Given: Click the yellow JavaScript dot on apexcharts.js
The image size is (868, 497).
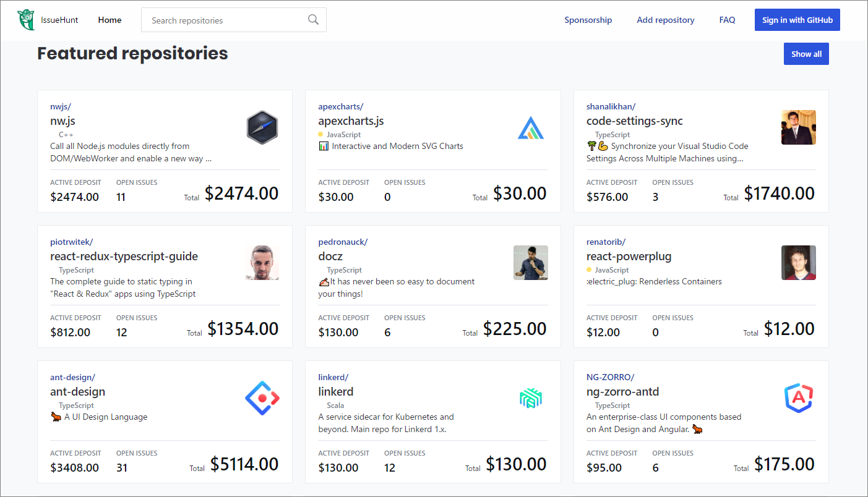Looking at the screenshot, I should click(320, 134).
